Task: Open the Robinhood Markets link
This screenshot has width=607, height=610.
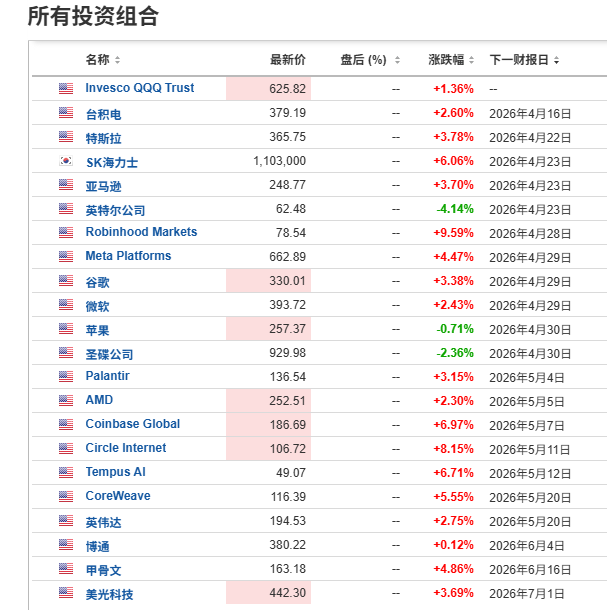Action: [x=141, y=232]
